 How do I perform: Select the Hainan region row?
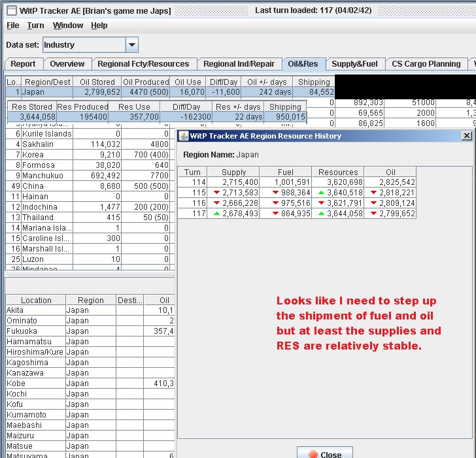90,197
